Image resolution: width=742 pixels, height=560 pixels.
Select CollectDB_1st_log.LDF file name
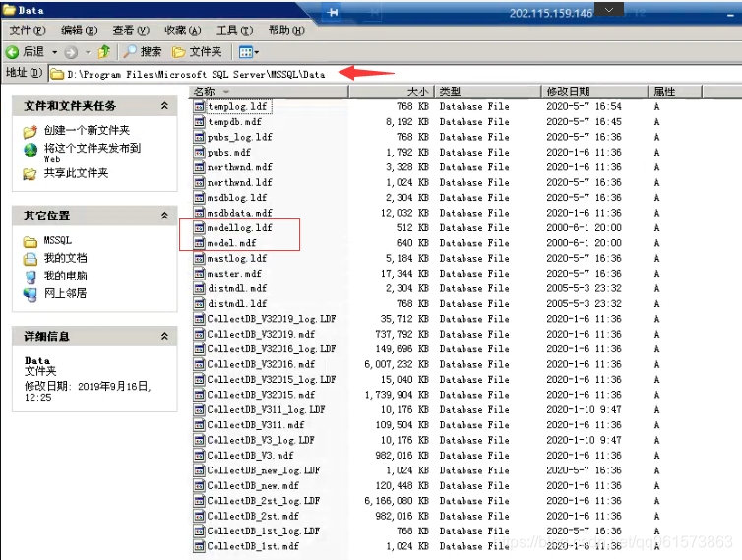(x=264, y=531)
